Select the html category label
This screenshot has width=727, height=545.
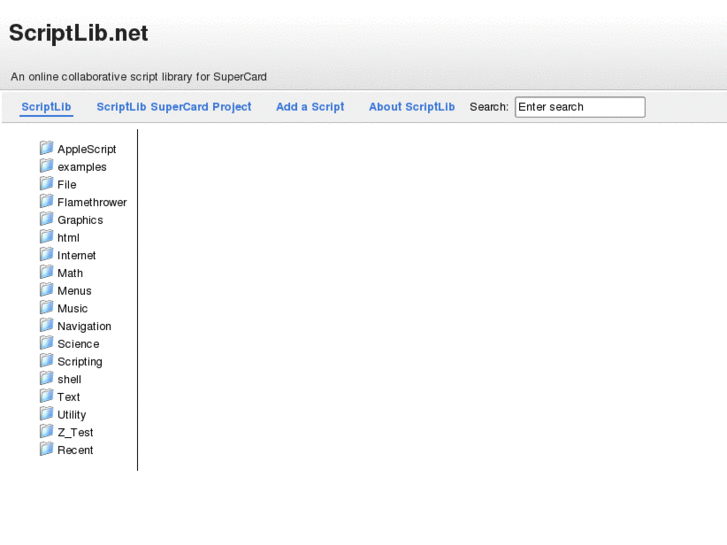click(68, 238)
